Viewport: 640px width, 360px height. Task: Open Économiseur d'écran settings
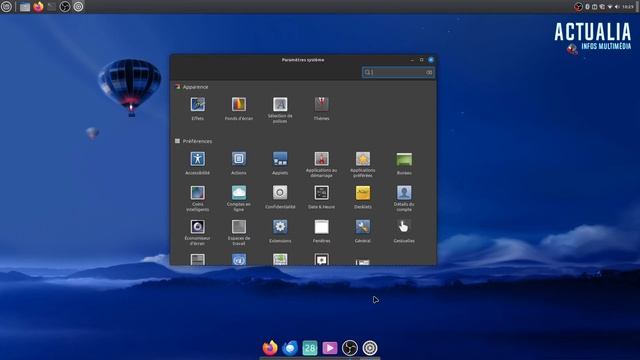point(198,233)
